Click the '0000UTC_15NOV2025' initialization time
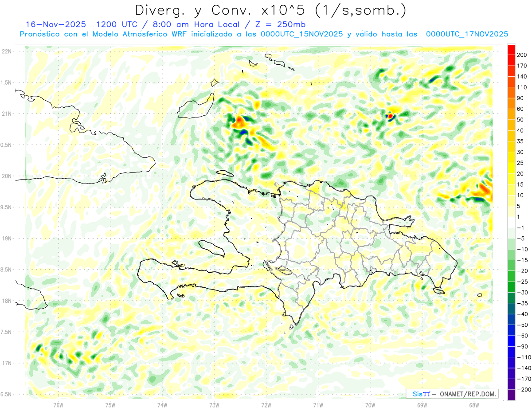Image resolution: width=532 pixels, height=411 pixels. click(x=301, y=34)
